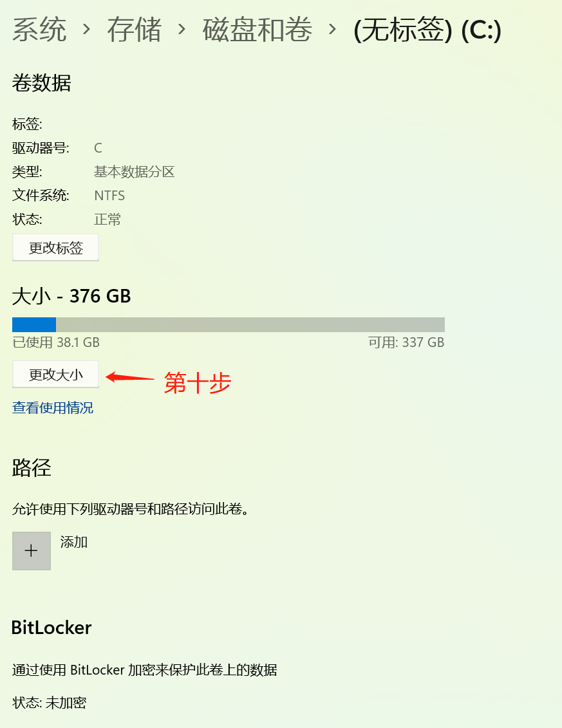Click the chevron after 系统 breadcrumb
562x728 pixels.
coord(86,30)
